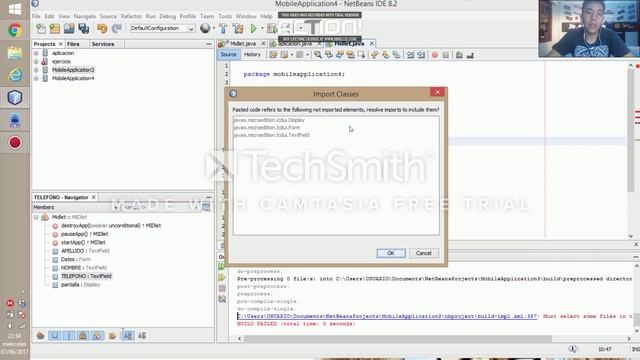Toggle Show Static Members filter in Navigator
This screenshot has width=640, height=360.
pos(69,336)
